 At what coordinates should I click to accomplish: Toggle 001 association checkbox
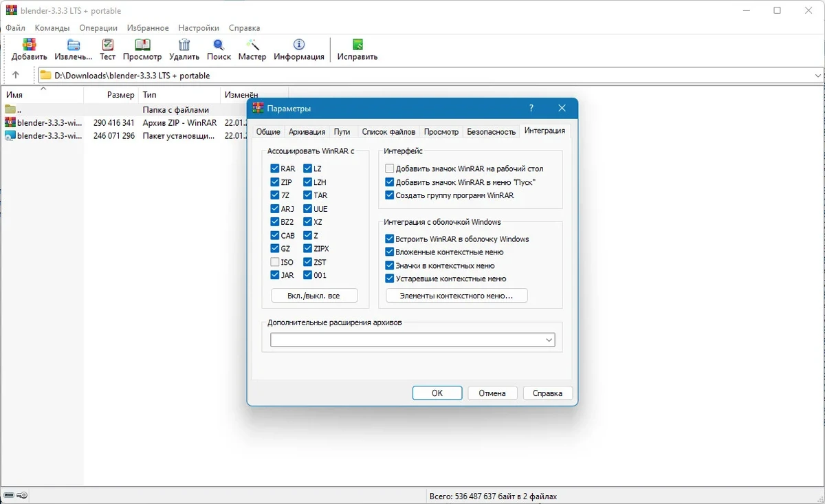tap(307, 275)
